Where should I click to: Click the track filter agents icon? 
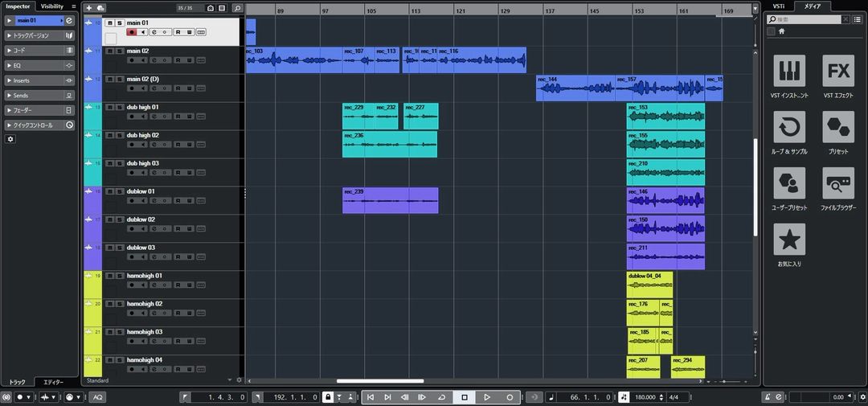tap(211, 8)
